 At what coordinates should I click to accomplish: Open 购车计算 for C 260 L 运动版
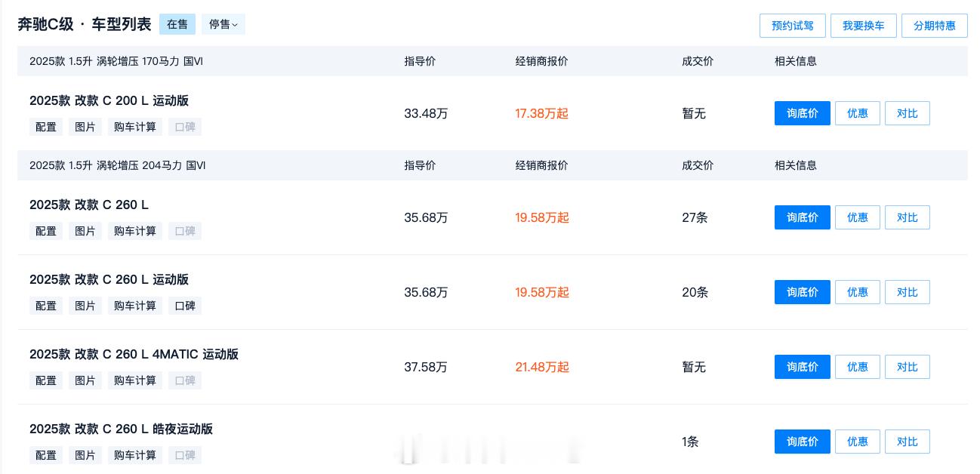[135, 306]
